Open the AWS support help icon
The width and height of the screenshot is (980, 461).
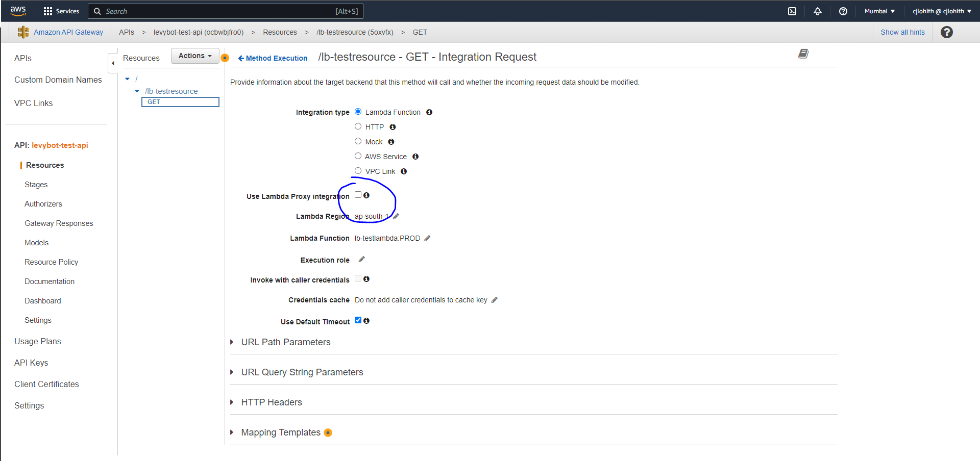tap(843, 11)
